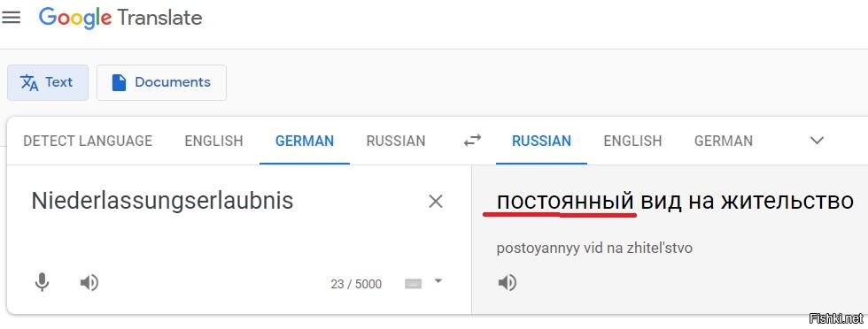The image size is (868, 329).
Task: Expand input tools dropdown arrow
Action: (438, 281)
